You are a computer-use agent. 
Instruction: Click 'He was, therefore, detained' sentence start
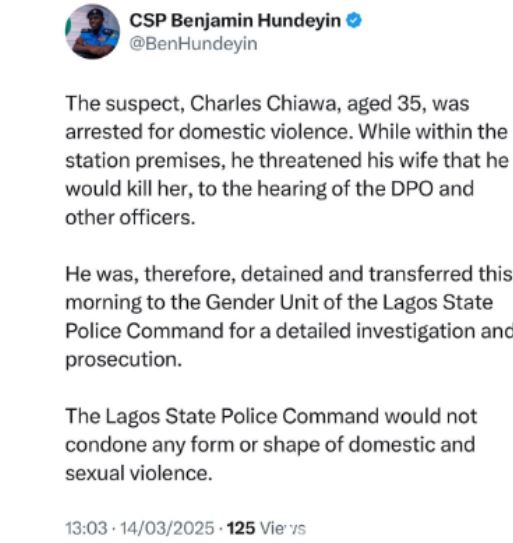pos(194,274)
